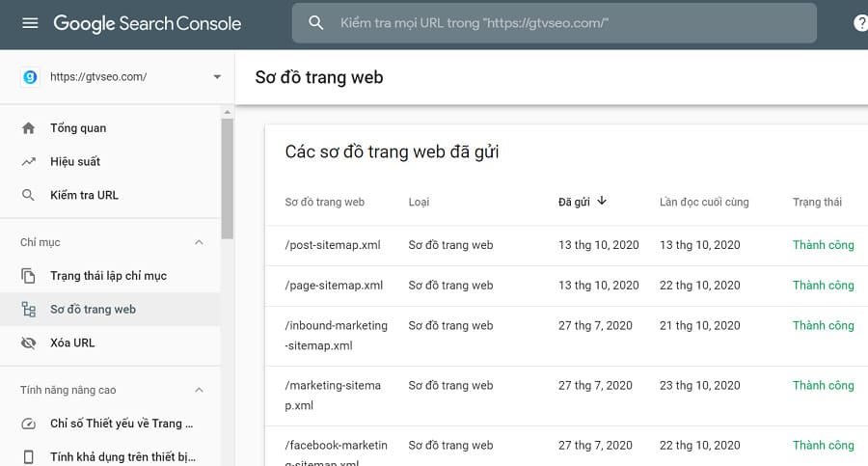
Task: Click the sidebar scroll up arrow
Action: coord(227,112)
